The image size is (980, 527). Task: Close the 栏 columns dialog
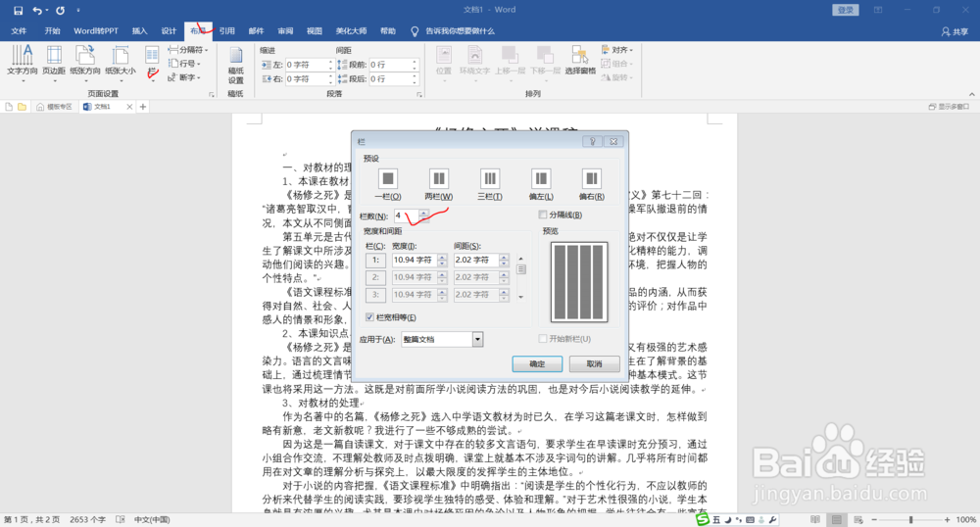(613, 142)
